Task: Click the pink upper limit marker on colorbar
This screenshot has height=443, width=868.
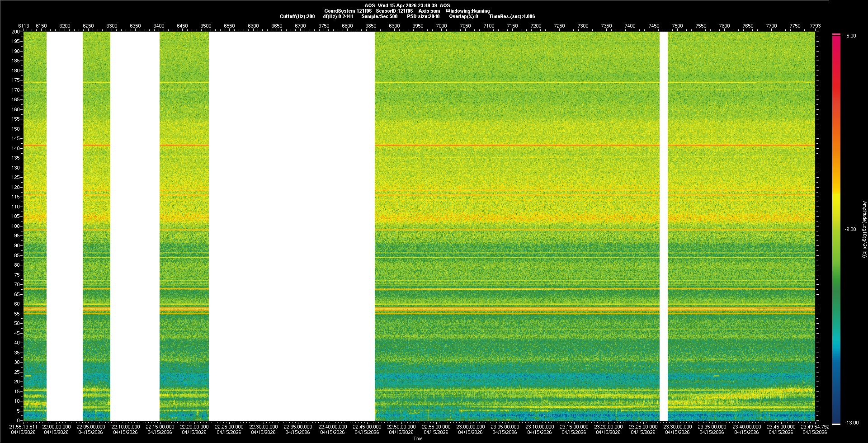Action: [x=836, y=34]
